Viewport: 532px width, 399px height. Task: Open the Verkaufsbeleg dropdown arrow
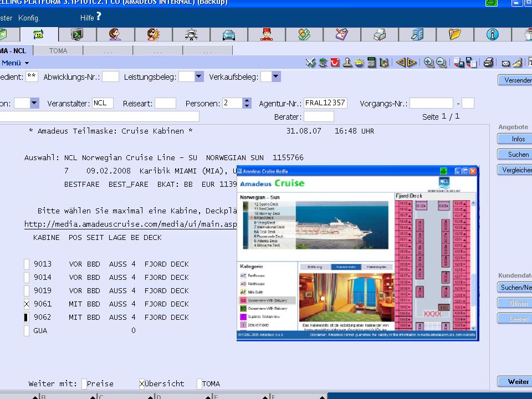pos(276,76)
